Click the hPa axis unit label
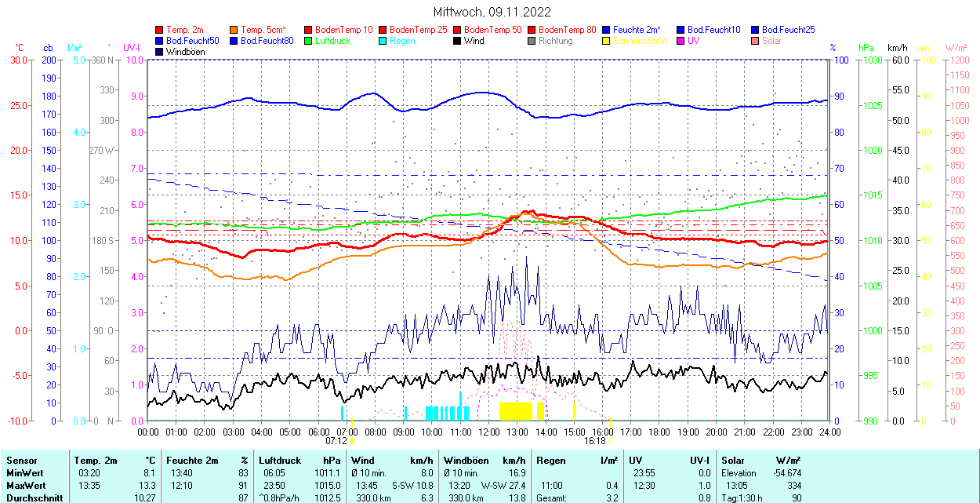The width and height of the screenshot is (980, 503). [x=867, y=47]
